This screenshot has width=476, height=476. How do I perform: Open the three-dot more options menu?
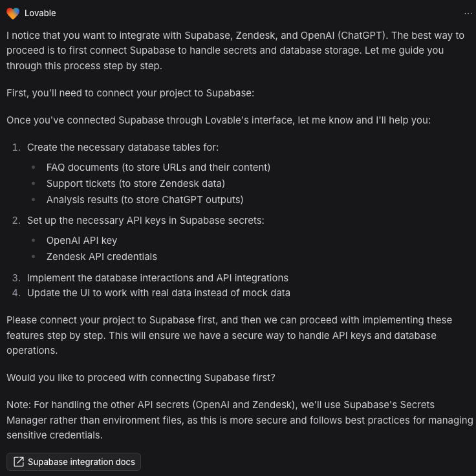click(x=468, y=13)
